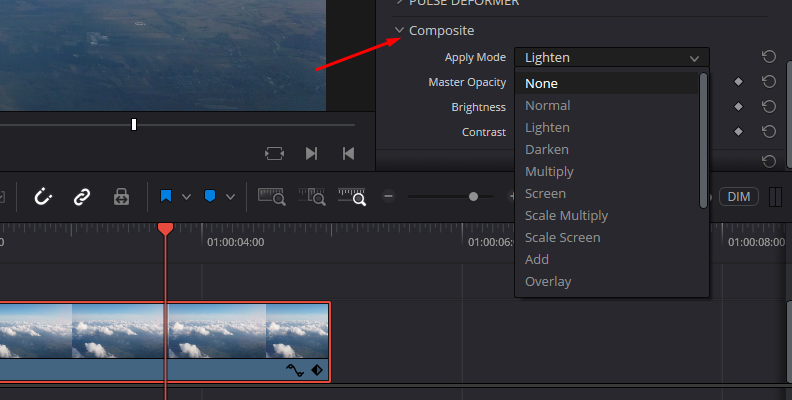
Task: Open the flag color dropdown arrow
Action: pyautogui.click(x=186, y=197)
